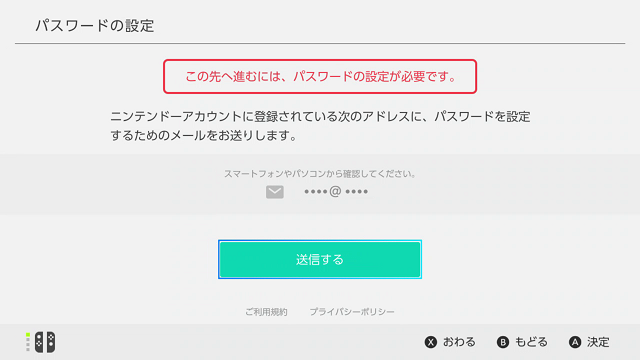Open the ご利用規約 terms link
Screen dimensions: 640x360
click(266, 312)
